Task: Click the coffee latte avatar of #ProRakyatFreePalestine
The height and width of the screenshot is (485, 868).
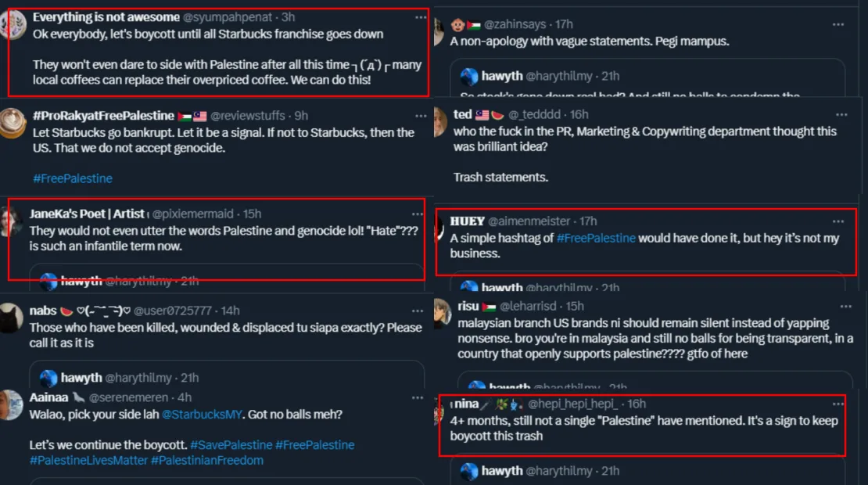Action: (12, 123)
